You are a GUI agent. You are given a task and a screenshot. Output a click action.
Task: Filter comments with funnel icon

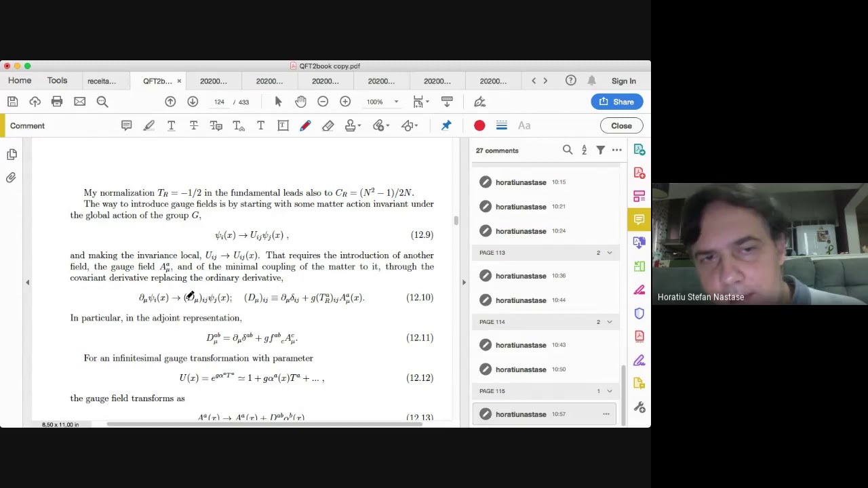tap(600, 150)
